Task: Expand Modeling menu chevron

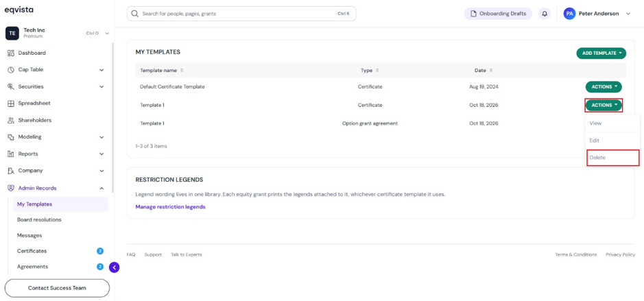Action: click(102, 137)
